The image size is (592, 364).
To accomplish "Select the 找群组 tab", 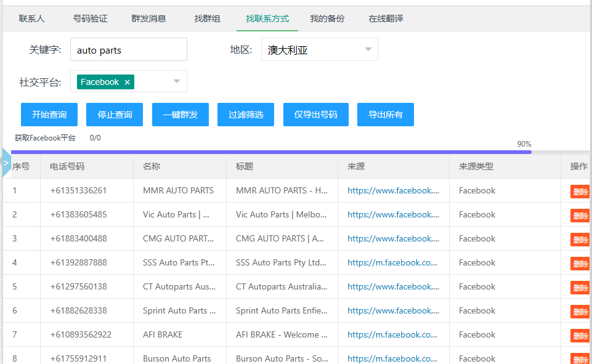I will [x=207, y=18].
